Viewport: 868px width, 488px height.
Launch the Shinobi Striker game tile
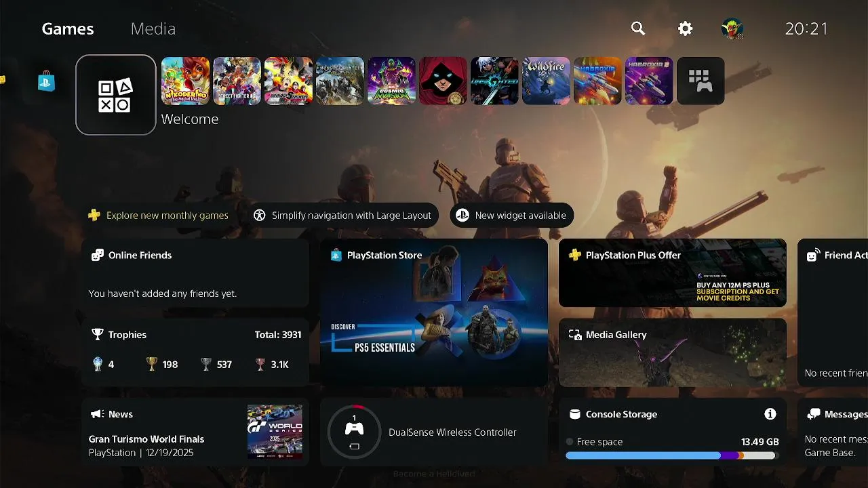pyautogui.click(x=289, y=81)
